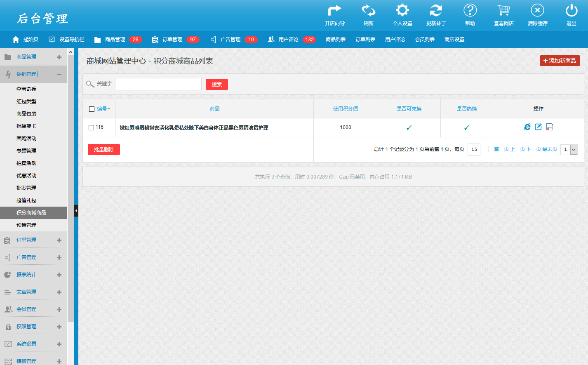
Task: Open 广告管理 in the top navigation bar
Action: point(230,40)
